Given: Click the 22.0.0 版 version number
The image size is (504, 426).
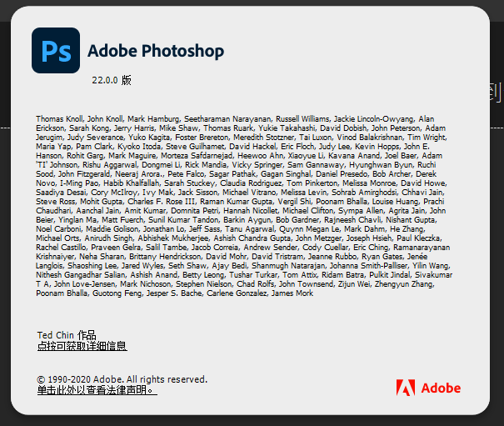Looking at the screenshot, I should click(112, 81).
